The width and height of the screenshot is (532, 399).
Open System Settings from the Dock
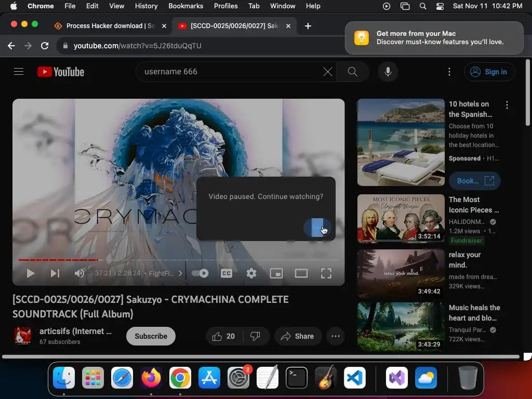(238, 378)
